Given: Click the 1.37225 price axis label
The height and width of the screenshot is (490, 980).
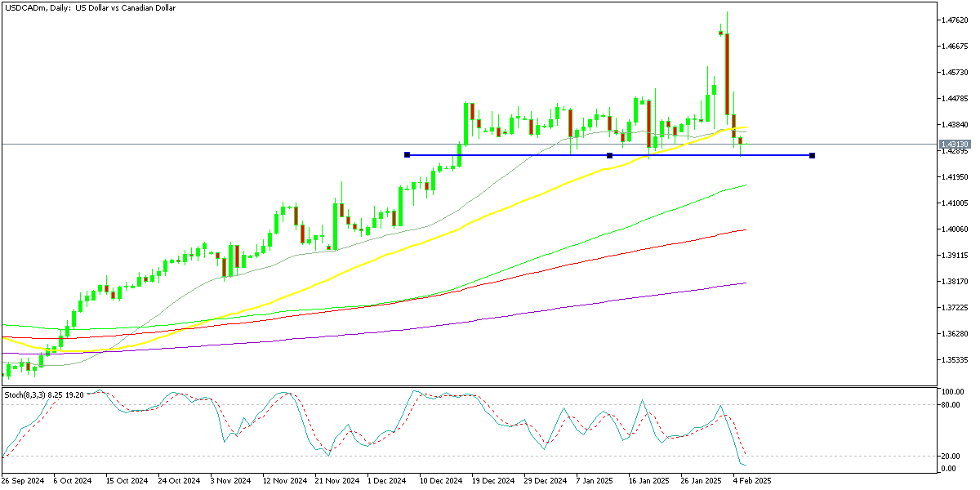Looking at the screenshot, I should tap(954, 307).
